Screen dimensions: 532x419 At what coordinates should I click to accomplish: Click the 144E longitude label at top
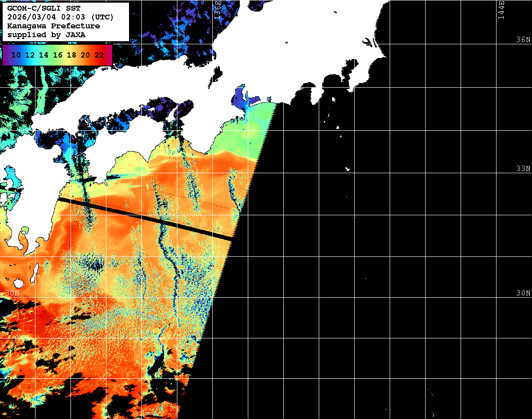click(501, 9)
